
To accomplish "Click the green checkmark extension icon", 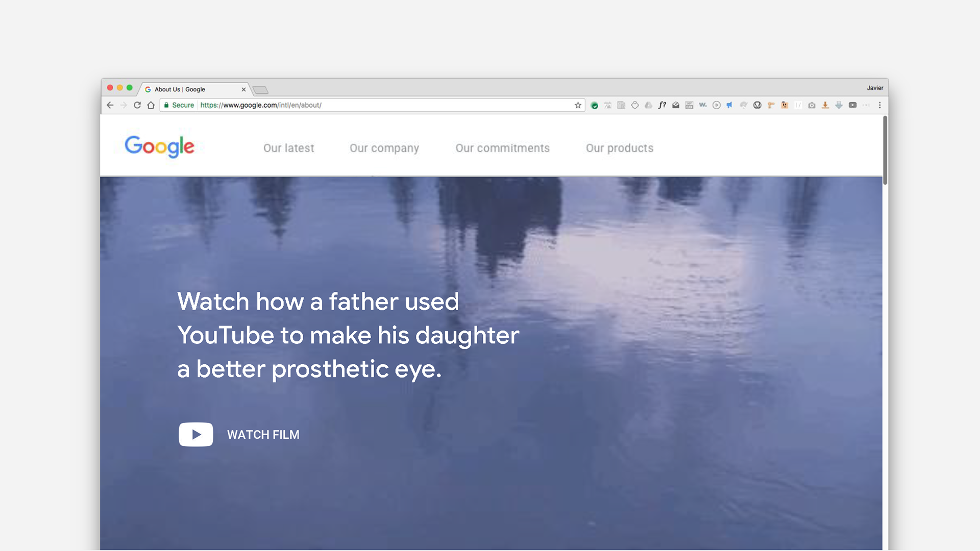I will coord(594,106).
